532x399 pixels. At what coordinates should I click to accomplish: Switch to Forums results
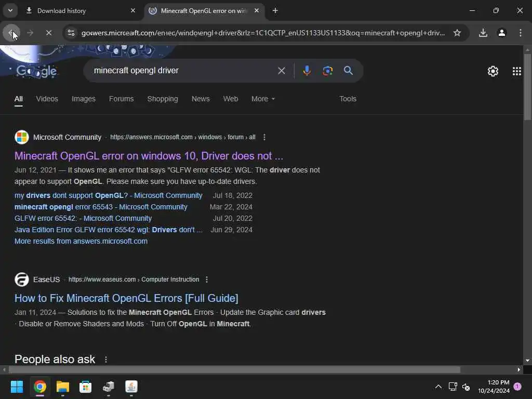[x=121, y=99]
